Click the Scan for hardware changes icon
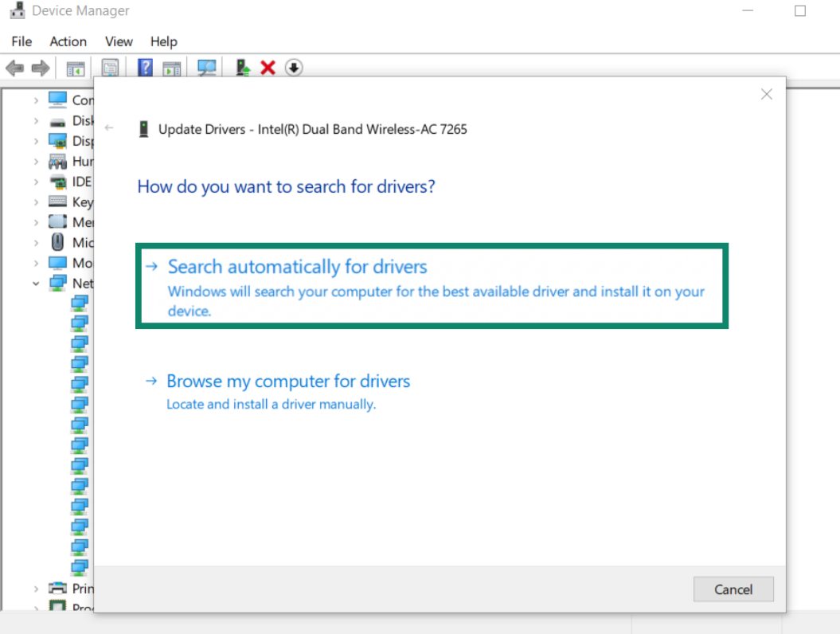Image resolution: width=840 pixels, height=634 pixels. (206, 68)
